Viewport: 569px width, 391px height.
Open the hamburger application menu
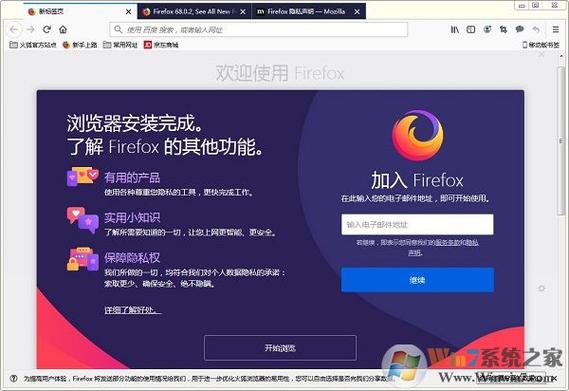[x=555, y=29]
